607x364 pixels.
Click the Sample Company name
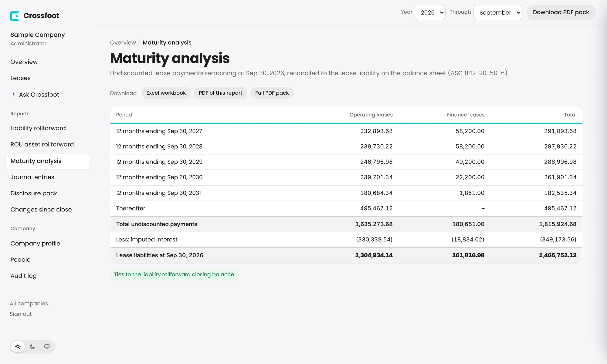point(38,35)
